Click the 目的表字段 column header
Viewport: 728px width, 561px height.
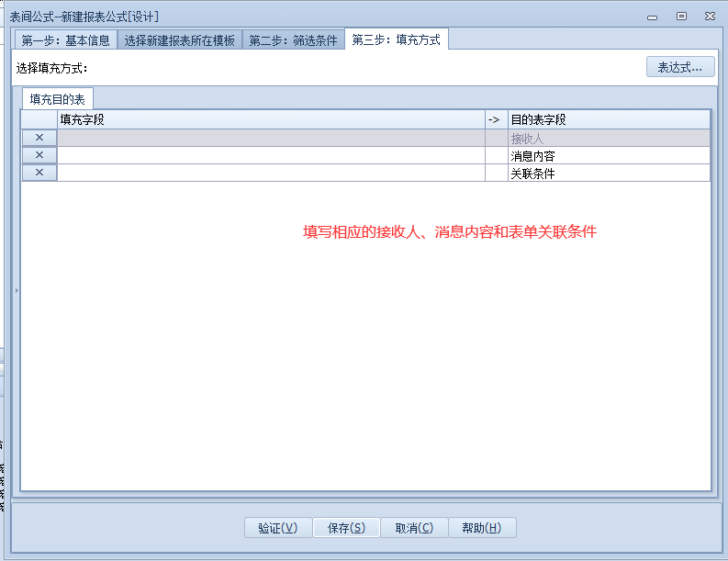[x=609, y=119]
